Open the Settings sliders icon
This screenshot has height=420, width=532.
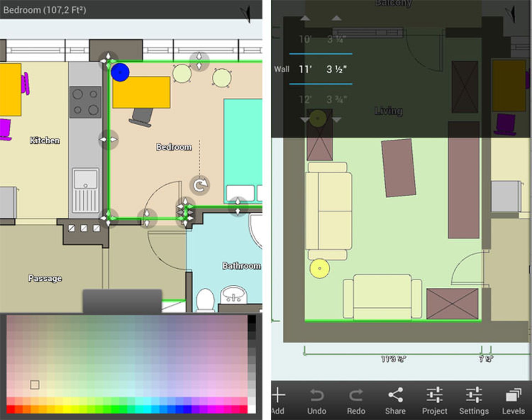tap(474, 395)
